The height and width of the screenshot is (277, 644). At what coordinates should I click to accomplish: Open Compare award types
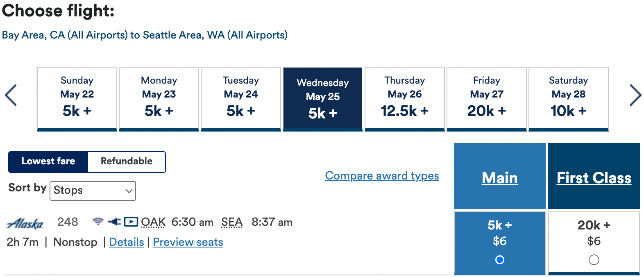382,176
